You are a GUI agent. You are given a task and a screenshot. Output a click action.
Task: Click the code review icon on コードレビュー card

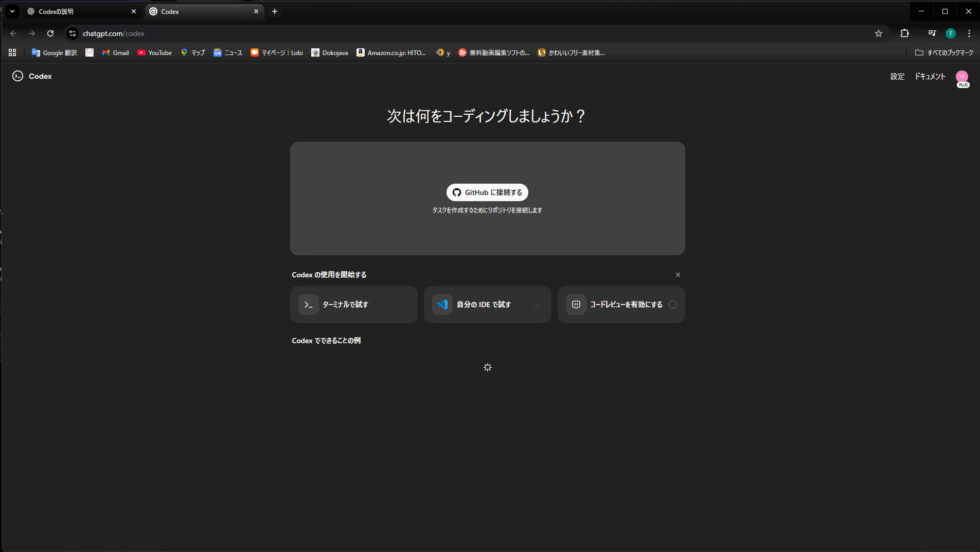coord(576,305)
